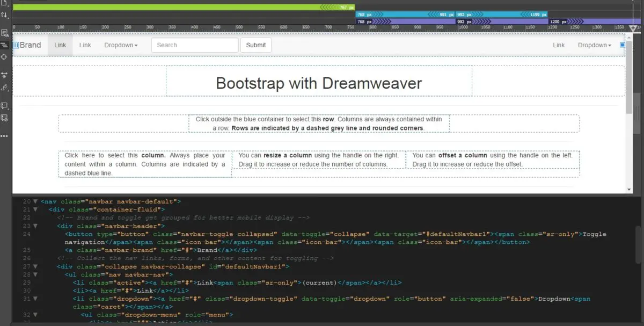The width and height of the screenshot is (644, 326).
Task: Click the Submit button
Action: pyautogui.click(x=256, y=45)
